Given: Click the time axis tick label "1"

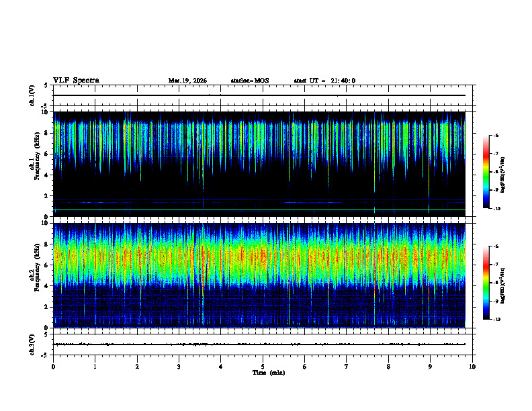Looking at the screenshot, I should click(95, 367).
